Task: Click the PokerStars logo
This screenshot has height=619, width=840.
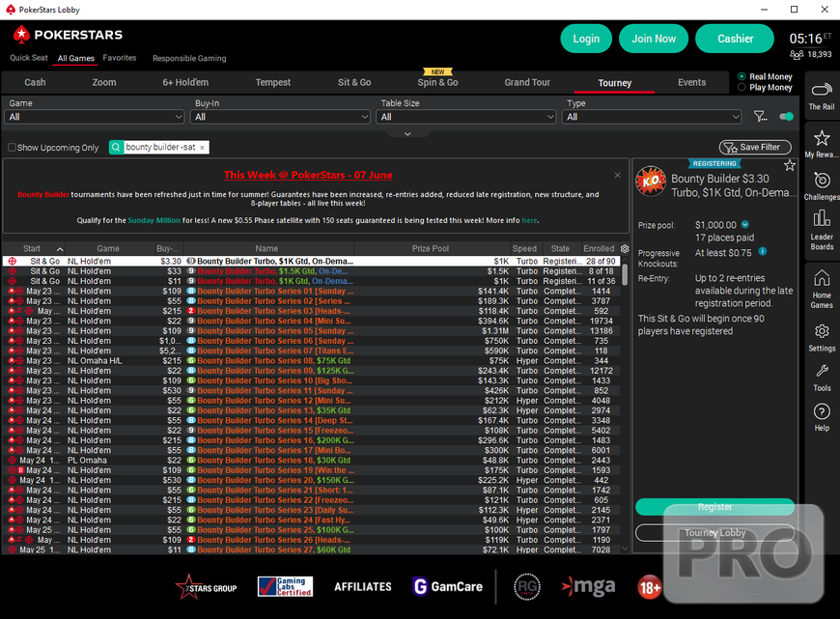Action: [x=68, y=35]
